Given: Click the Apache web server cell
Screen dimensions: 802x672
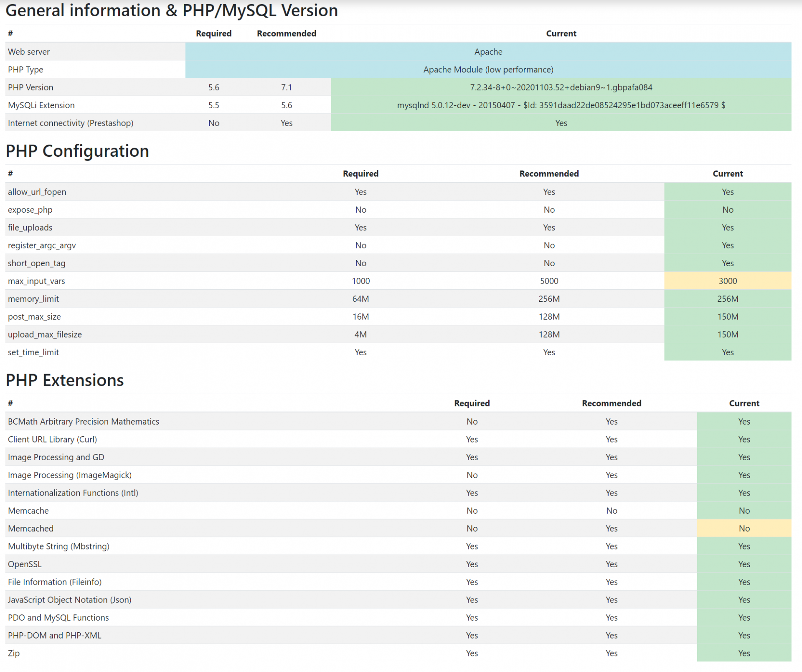Looking at the screenshot, I should 488,52.
